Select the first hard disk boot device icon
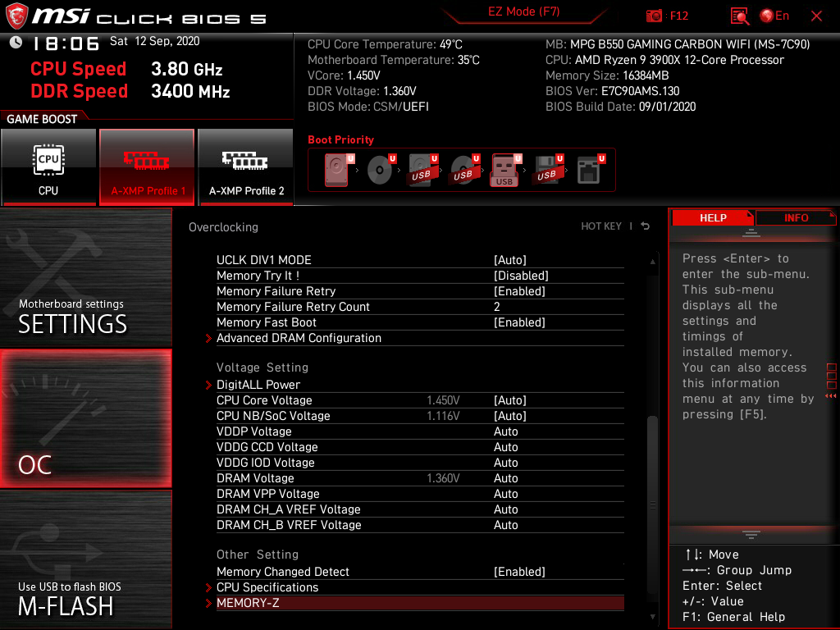 (337, 170)
